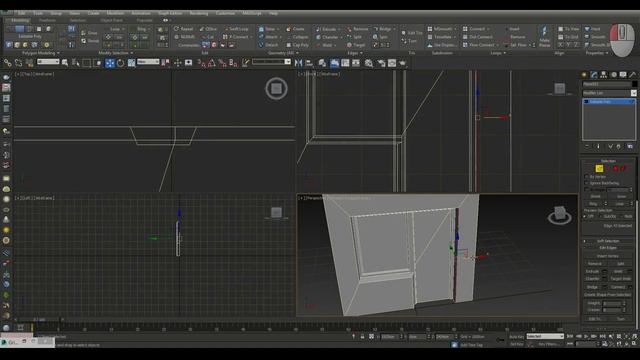640x360 pixels.
Task: Expand the Geometry (All) ribbon panel
Action: (x=283, y=53)
